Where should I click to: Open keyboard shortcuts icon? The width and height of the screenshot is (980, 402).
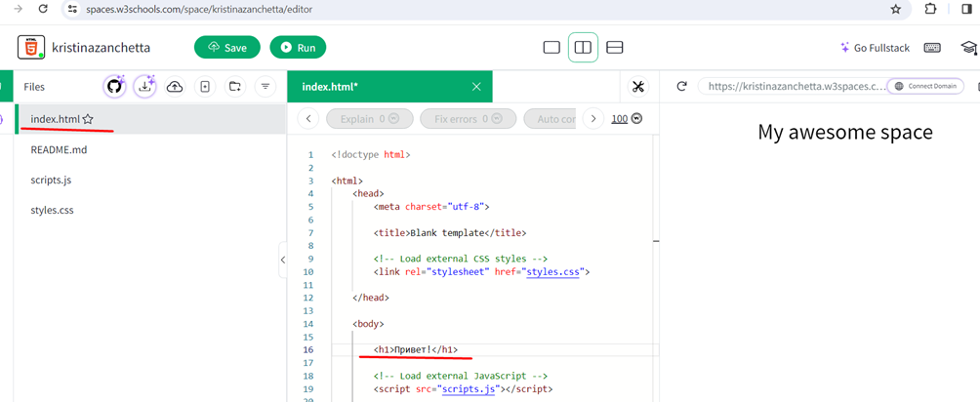point(932,48)
